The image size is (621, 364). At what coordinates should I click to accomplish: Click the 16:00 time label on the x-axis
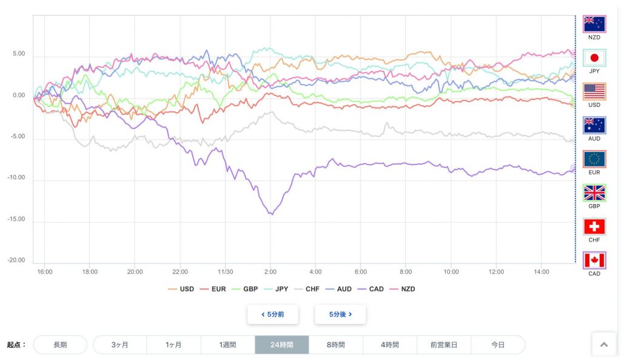(x=45, y=272)
